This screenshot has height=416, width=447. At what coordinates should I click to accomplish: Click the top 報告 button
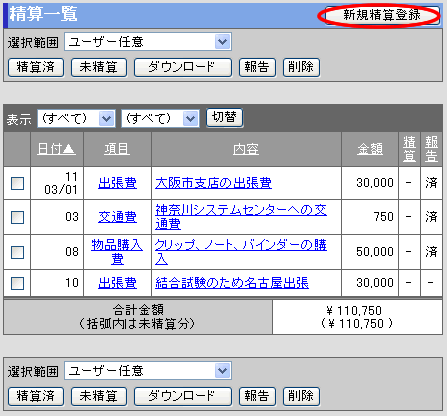coord(257,67)
